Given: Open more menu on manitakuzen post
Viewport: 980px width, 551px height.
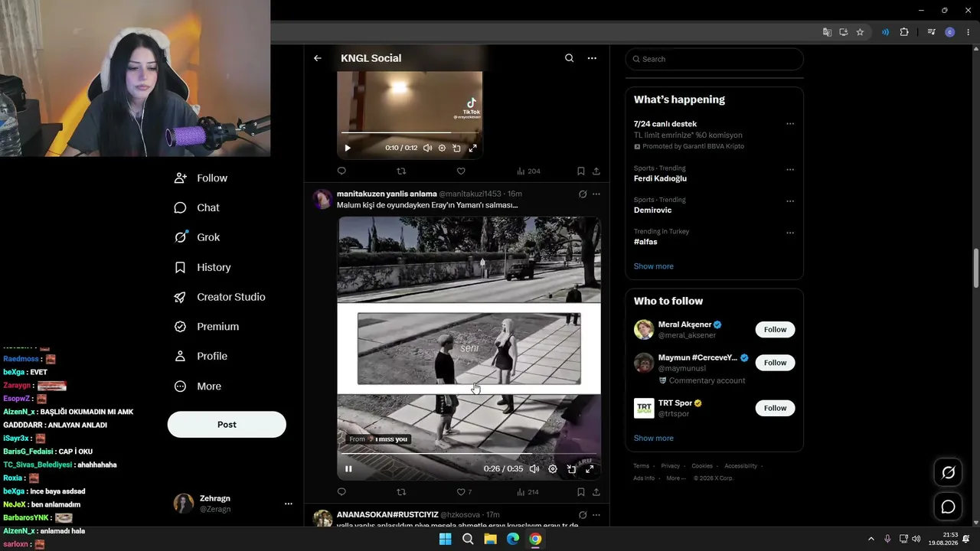Looking at the screenshot, I should [596, 194].
